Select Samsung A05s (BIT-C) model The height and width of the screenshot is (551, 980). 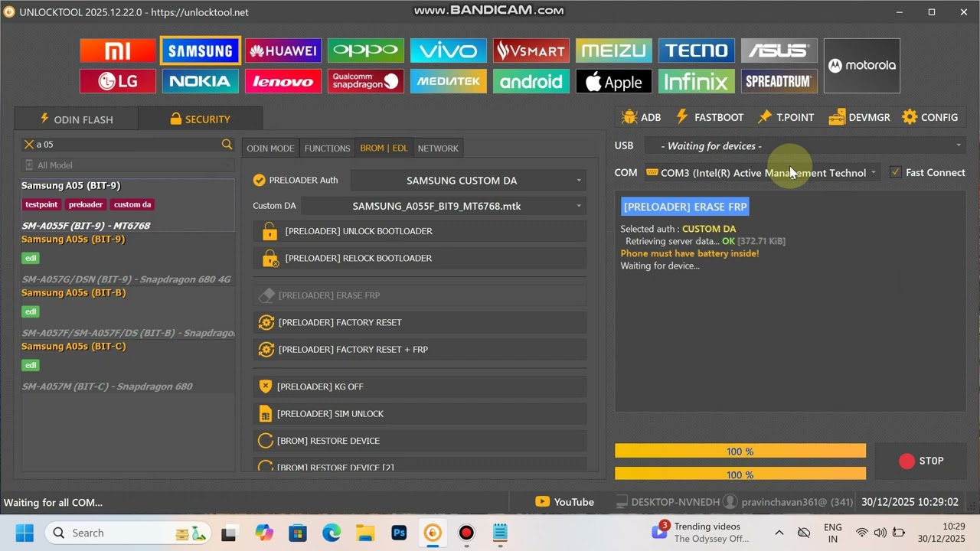click(128, 366)
